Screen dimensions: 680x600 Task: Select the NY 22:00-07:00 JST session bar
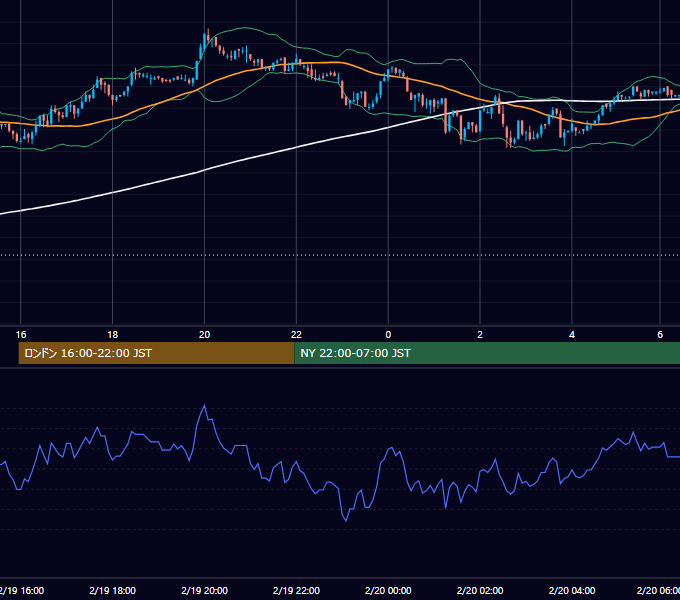pos(487,353)
